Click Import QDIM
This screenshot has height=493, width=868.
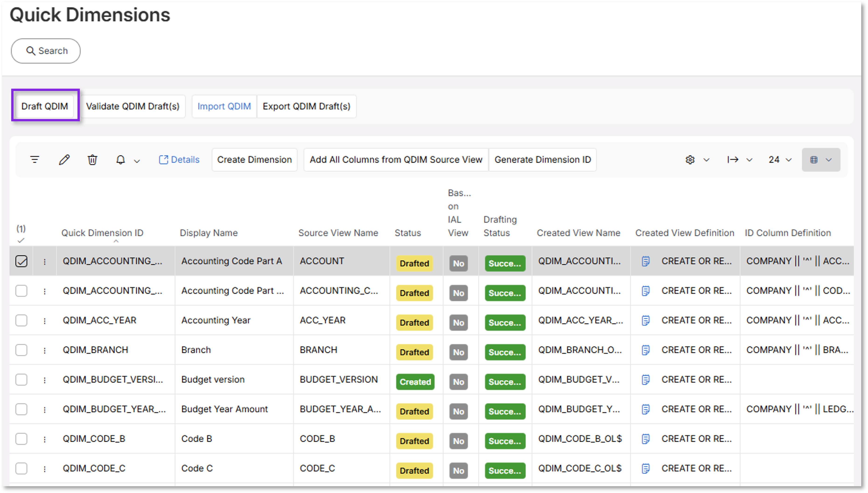224,106
